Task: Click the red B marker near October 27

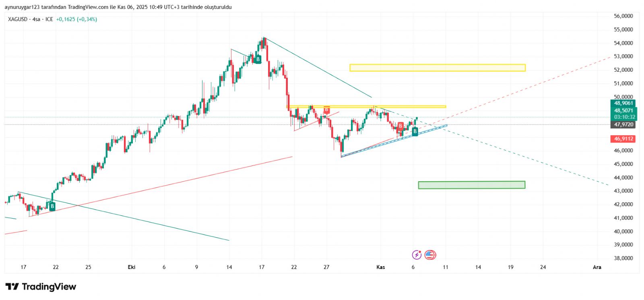Action: 326,110
